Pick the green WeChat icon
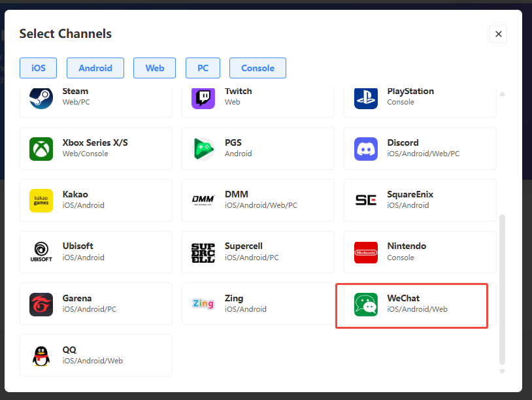The image size is (532, 400). point(366,305)
